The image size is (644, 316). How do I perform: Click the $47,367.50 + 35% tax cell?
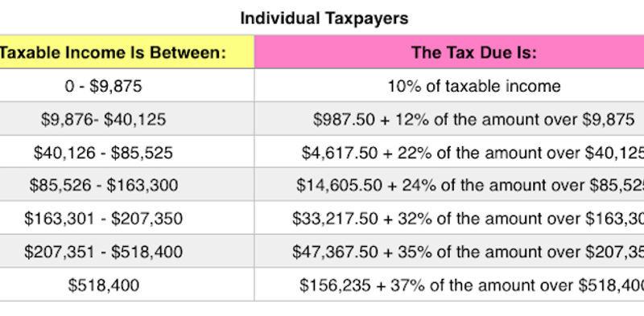449,251
